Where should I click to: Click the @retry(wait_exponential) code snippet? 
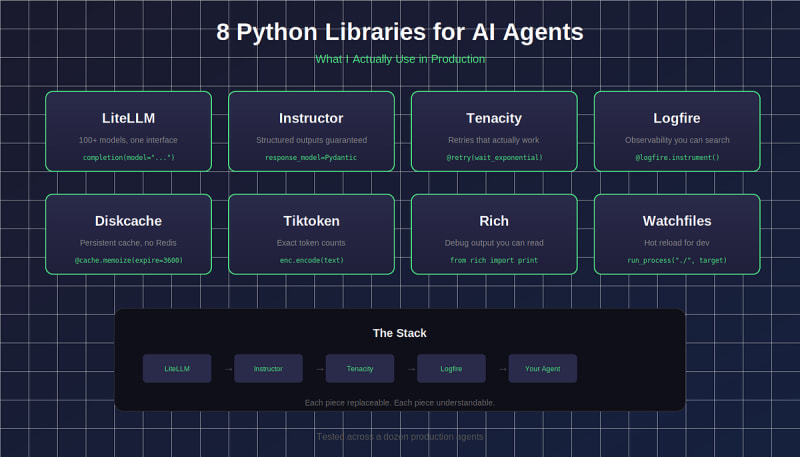[x=494, y=158]
